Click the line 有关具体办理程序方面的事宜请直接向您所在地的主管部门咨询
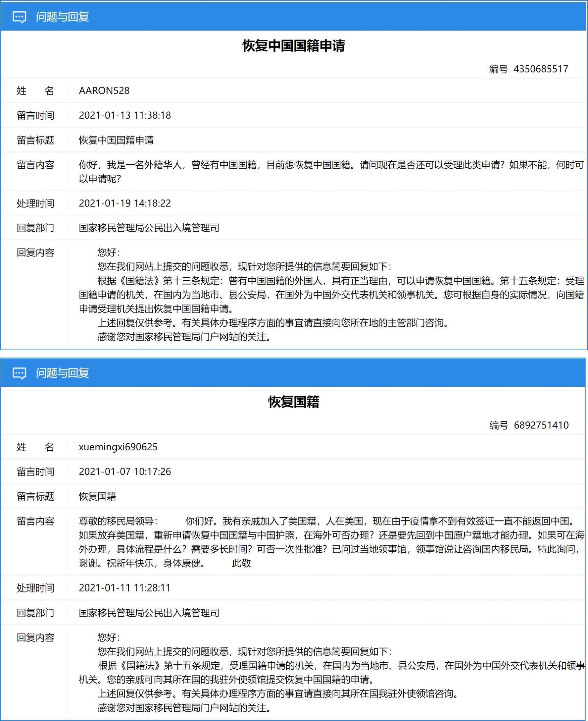588x721 pixels. [x=315, y=323]
